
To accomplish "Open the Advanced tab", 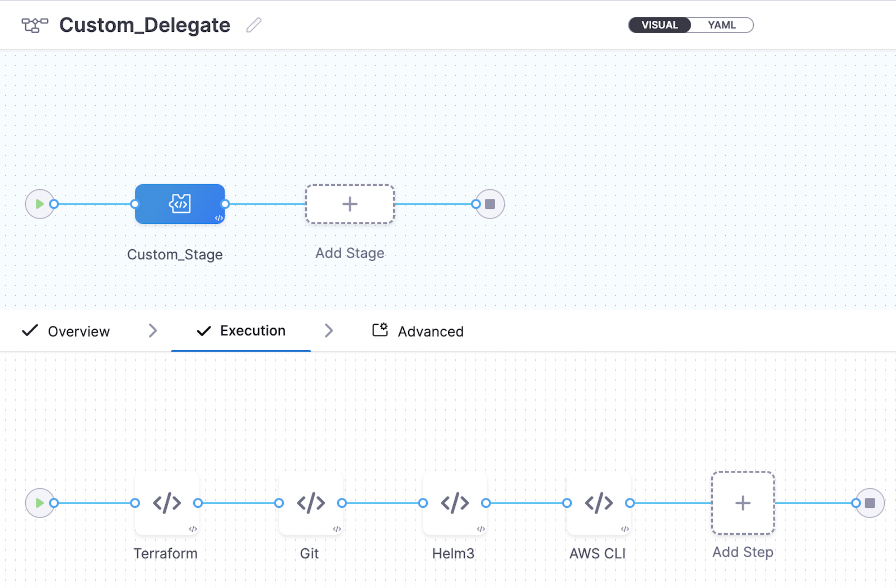I will click(418, 331).
